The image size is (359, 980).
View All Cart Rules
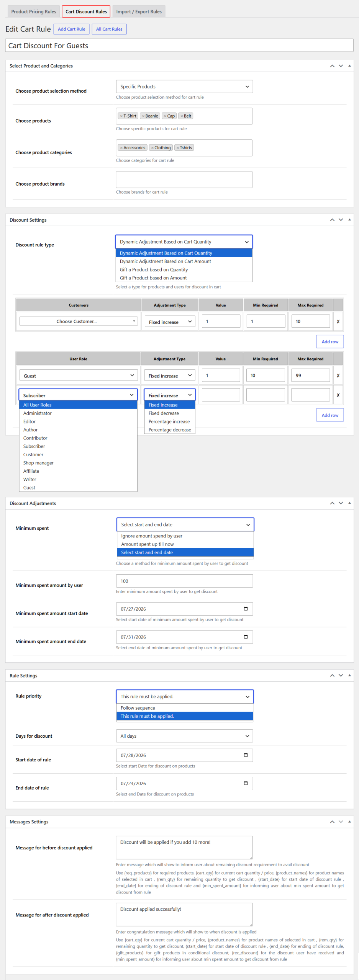click(109, 29)
